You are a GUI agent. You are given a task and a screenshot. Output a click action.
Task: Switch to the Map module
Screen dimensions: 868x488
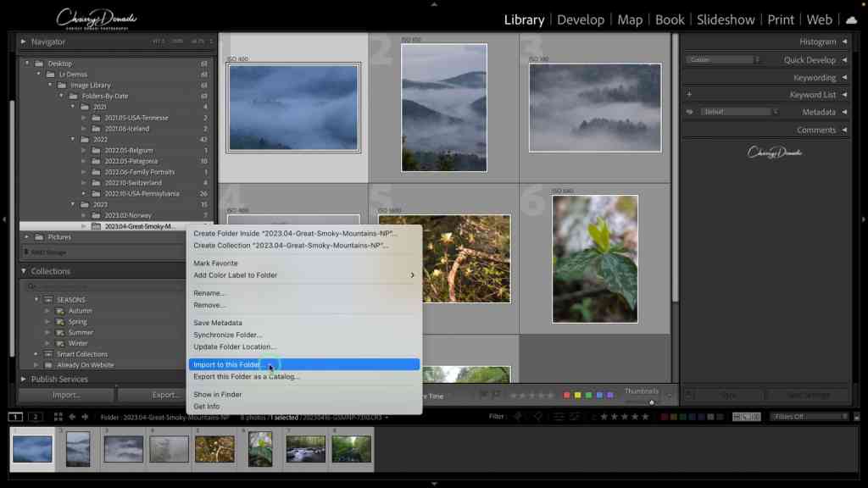[x=630, y=20]
